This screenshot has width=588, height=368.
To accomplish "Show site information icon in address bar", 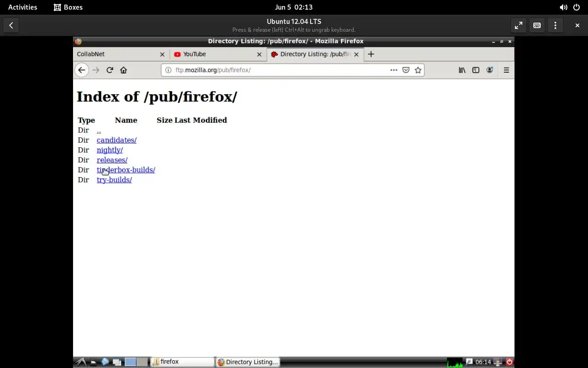I will click(x=168, y=70).
